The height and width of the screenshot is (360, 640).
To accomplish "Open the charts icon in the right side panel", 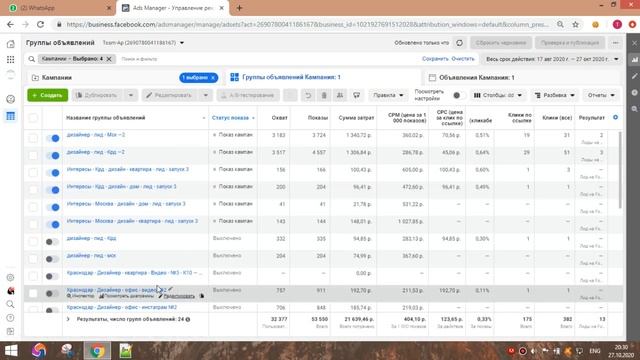I will (634, 60).
